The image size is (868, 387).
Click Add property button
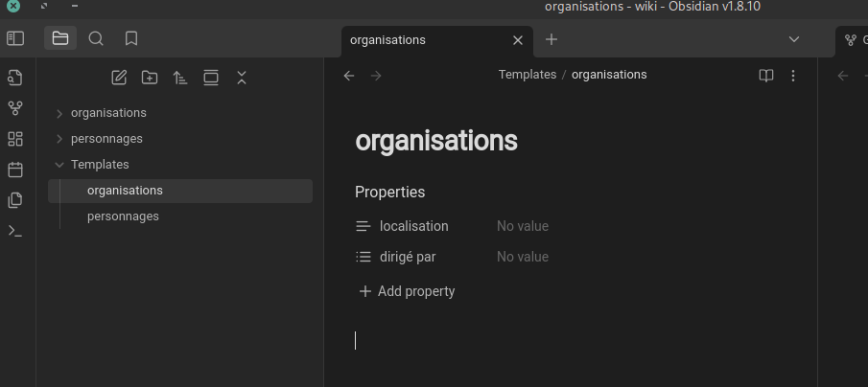pos(407,291)
